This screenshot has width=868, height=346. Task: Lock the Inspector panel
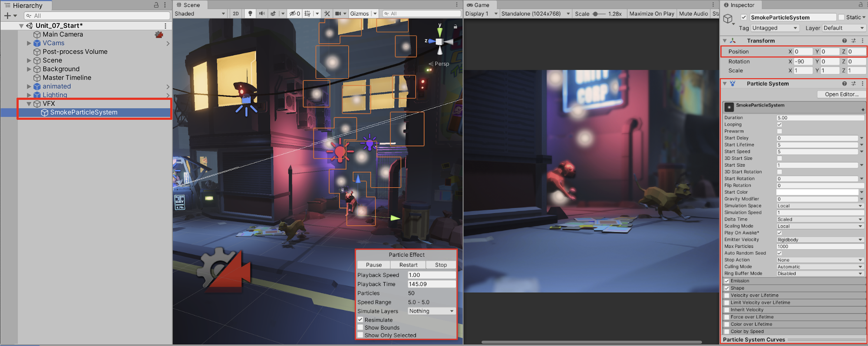[860, 5]
